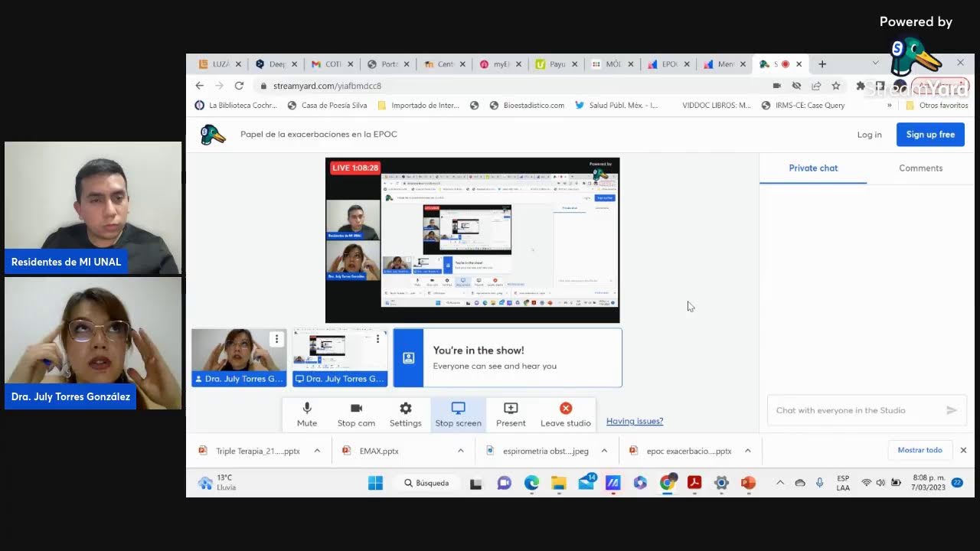
Task: Open Bioestadistico.com bookmark
Action: point(527,106)
